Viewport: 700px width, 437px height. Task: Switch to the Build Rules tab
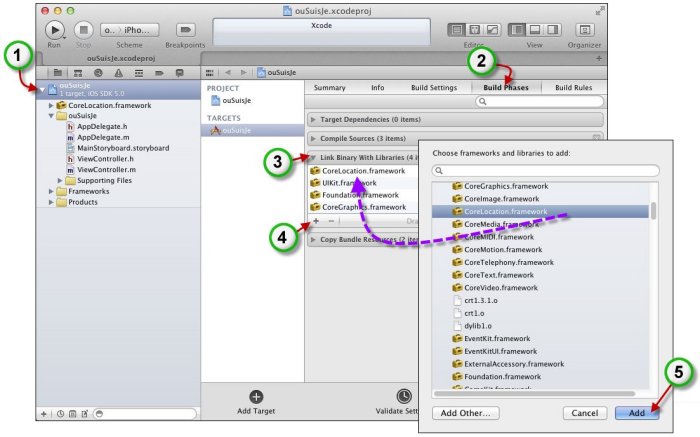tap(574, 87)
